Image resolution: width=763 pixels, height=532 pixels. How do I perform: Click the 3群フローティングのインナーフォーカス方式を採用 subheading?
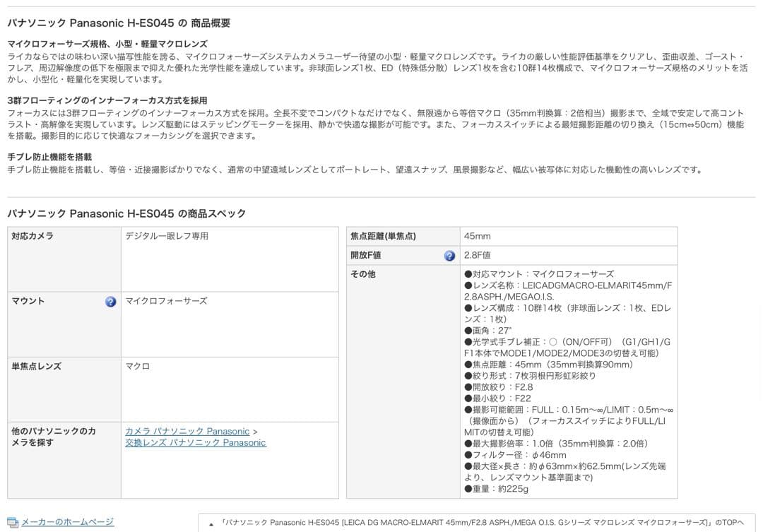click(x=107, y=100)
